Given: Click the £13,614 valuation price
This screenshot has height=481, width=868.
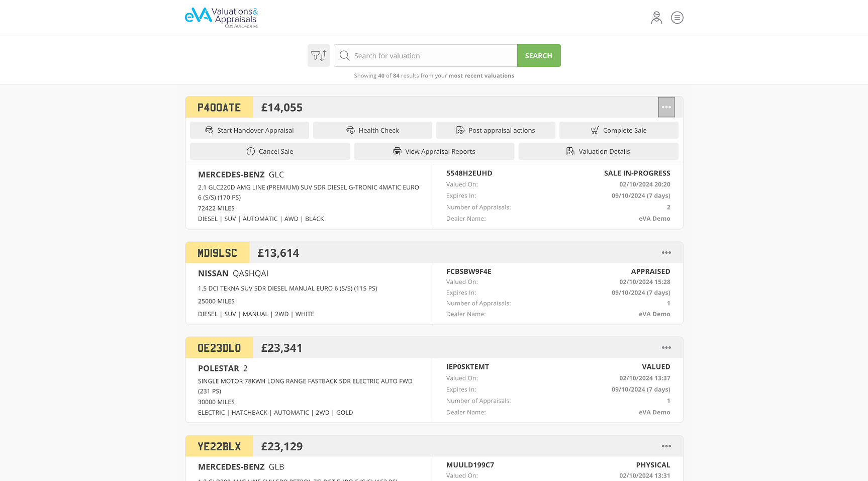Looking at the screenshot, I should pyautogui.click(x=278, y=253).
